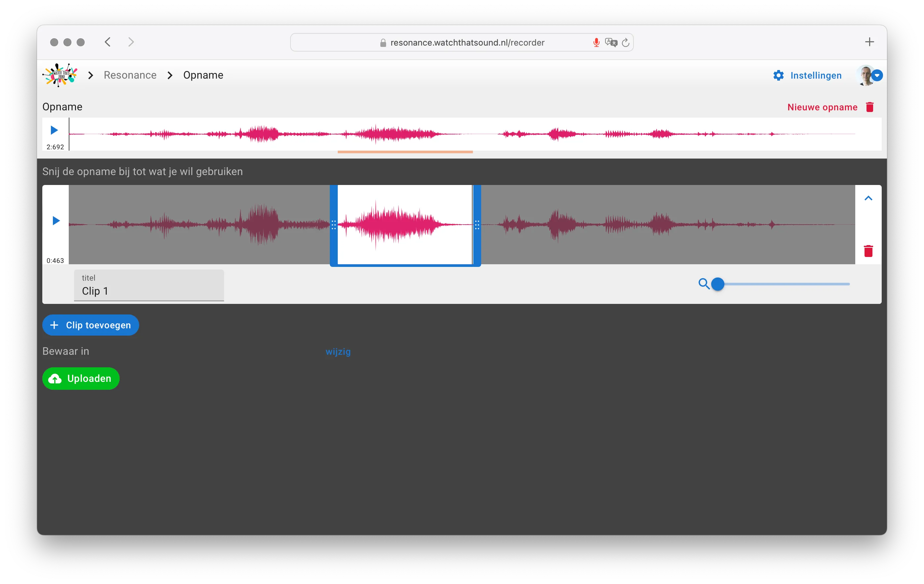Select Opname in the breadcrumb
The width and height of the screenshot is (924, 584).
203,75
